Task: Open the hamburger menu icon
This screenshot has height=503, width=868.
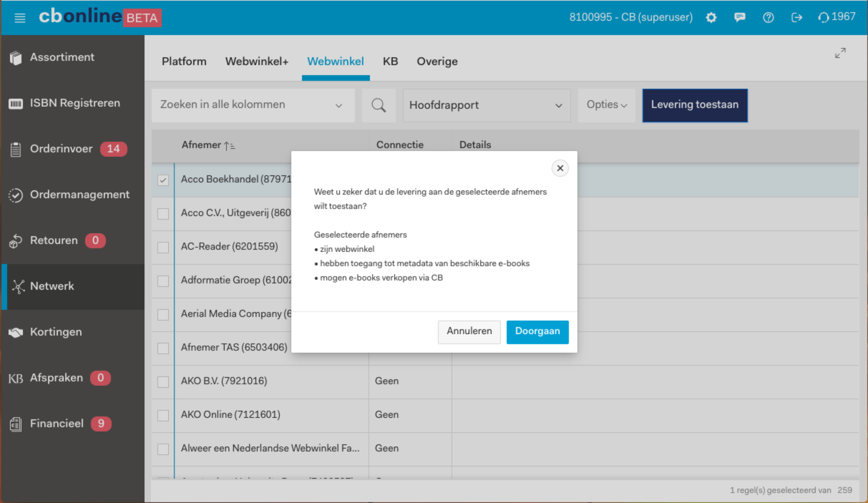Action: tap(20, 18)
